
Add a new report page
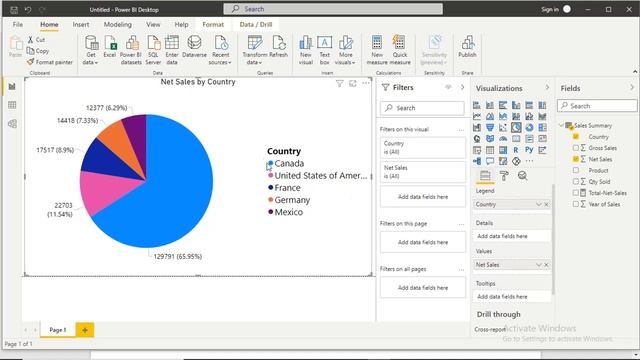[85, 330]
